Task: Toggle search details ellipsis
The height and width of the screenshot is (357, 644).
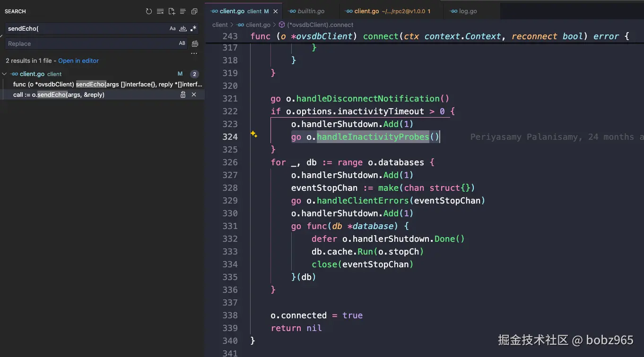Action: tap(194, 53)
